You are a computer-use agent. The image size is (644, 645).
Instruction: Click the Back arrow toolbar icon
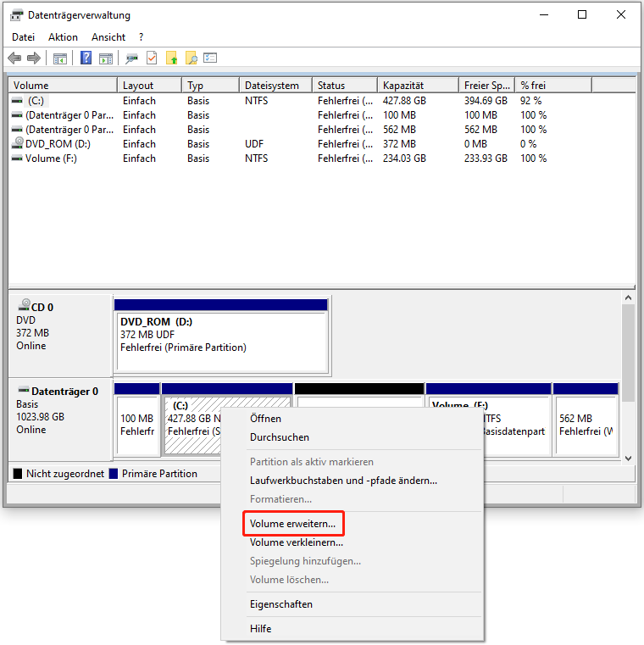14,58
